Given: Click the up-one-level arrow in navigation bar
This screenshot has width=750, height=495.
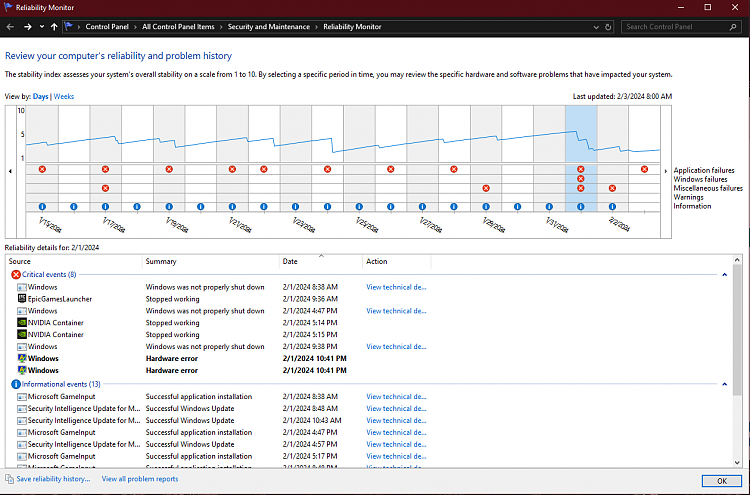Looking at the screenshot, I should 54,27.
